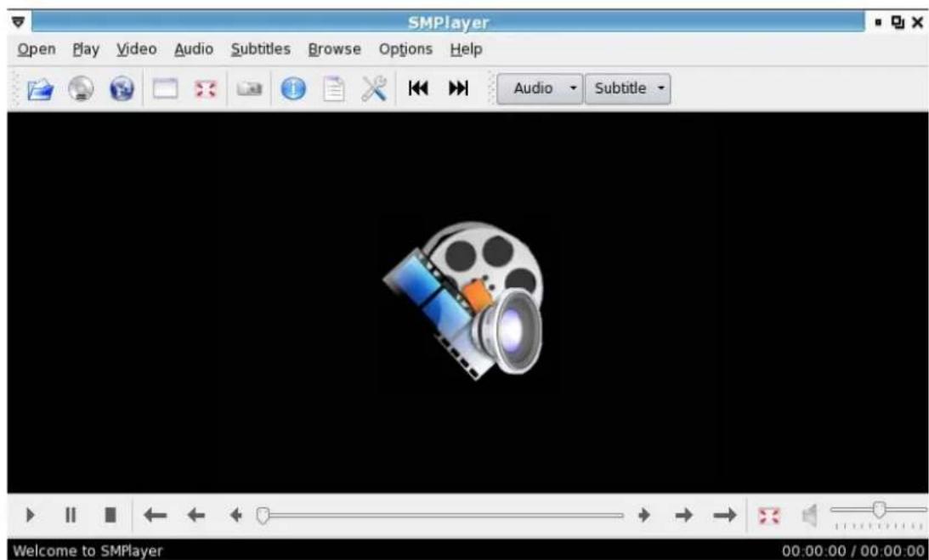Show file information with the info icon
Image resolution: width=929 pixels, height=560 pixels.
tap(293, 89)
